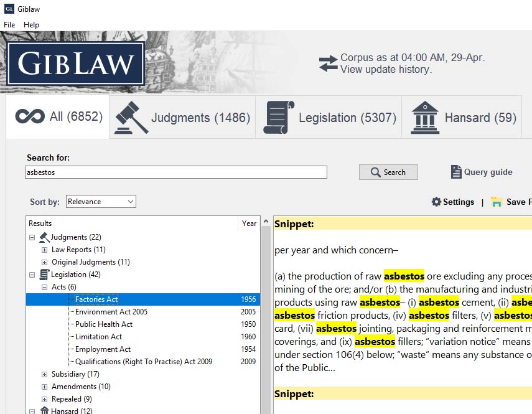The width and height of the screenshot is (532, 414).
Task: Click the infinity icon on All tab
Action: pos(30,116)
